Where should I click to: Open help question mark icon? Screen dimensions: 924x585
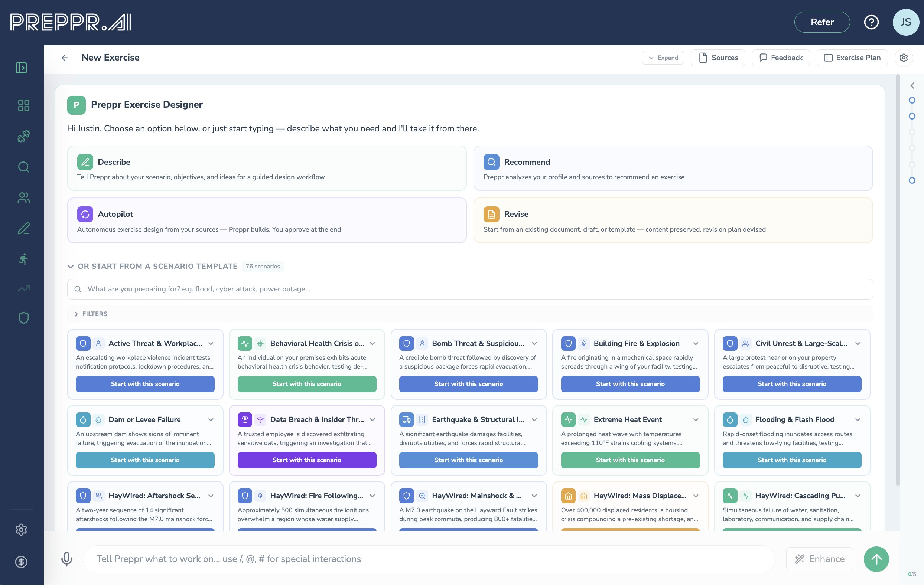point(871,22)
